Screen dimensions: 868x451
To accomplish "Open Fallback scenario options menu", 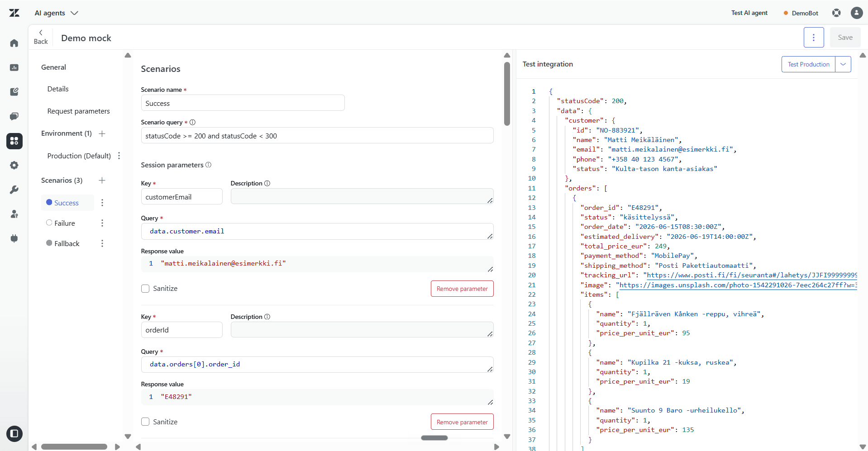I will pos(102,243).
